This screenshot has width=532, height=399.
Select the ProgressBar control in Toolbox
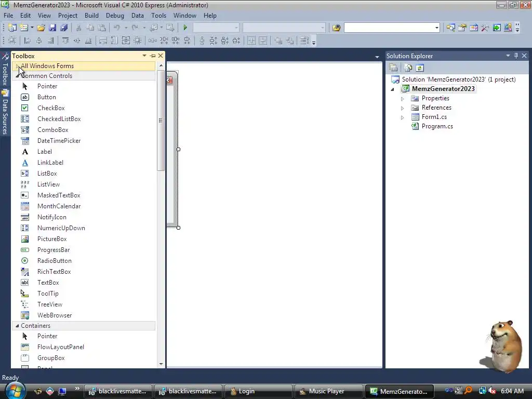(84, 250)
